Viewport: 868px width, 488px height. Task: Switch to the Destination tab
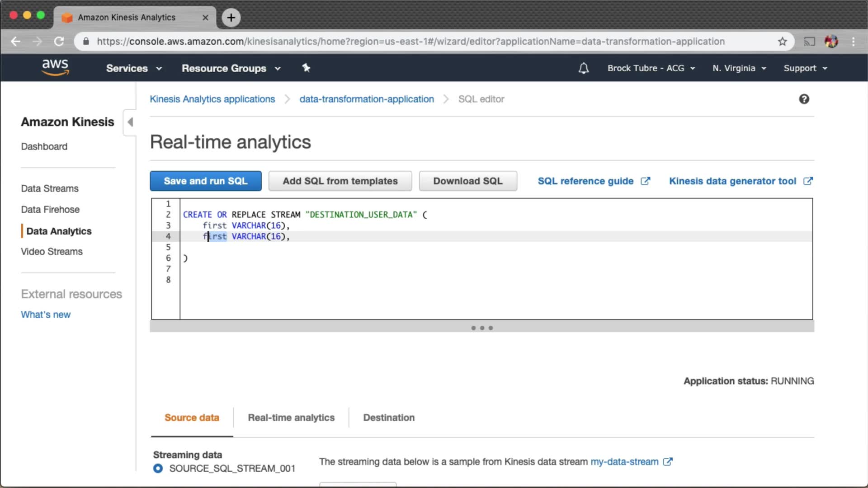point(389,418)
